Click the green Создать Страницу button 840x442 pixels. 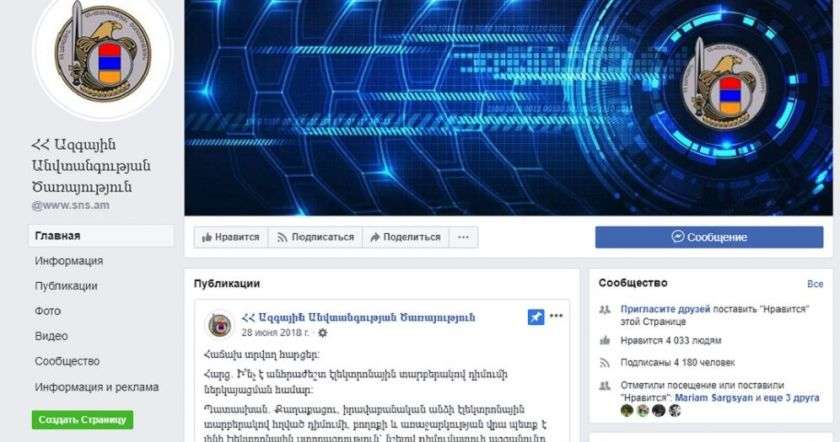point(82,419)
